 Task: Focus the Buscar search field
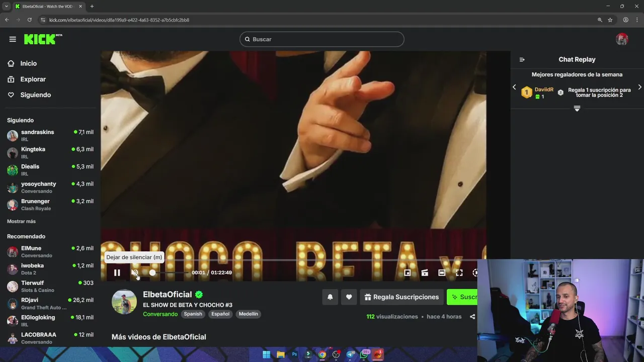tap(322, 39)
